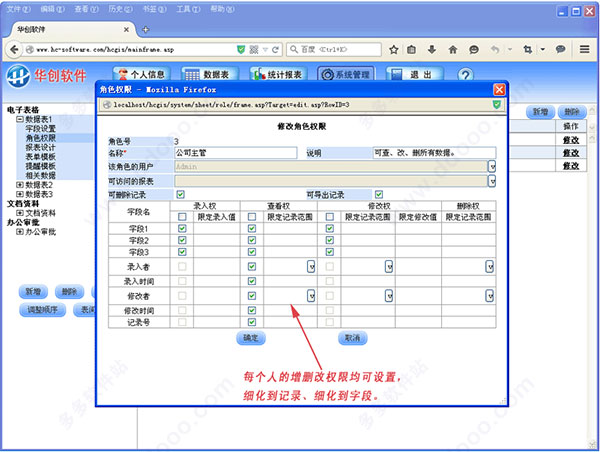
Task: Open the 工具 menu
Action: (188, 9)
